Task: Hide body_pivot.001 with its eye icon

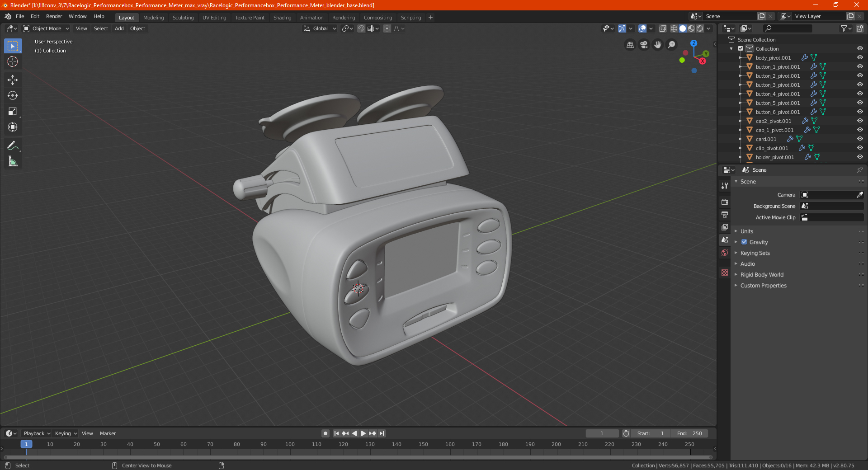Action: point(860,57)
